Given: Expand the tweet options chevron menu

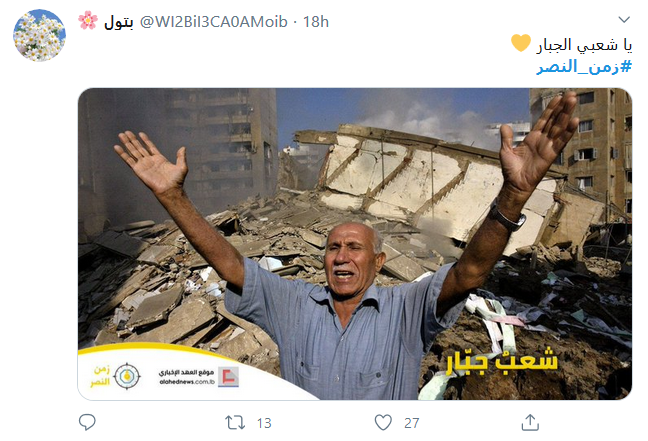Looking at the screenshot, I should point(624,19).
